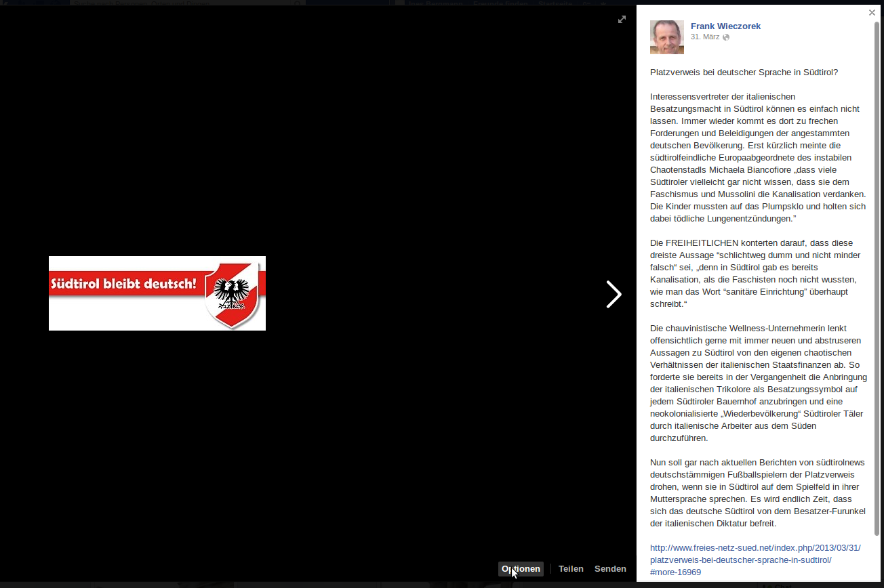Click the globe privacy icon beside date

[x=726, y=37]
